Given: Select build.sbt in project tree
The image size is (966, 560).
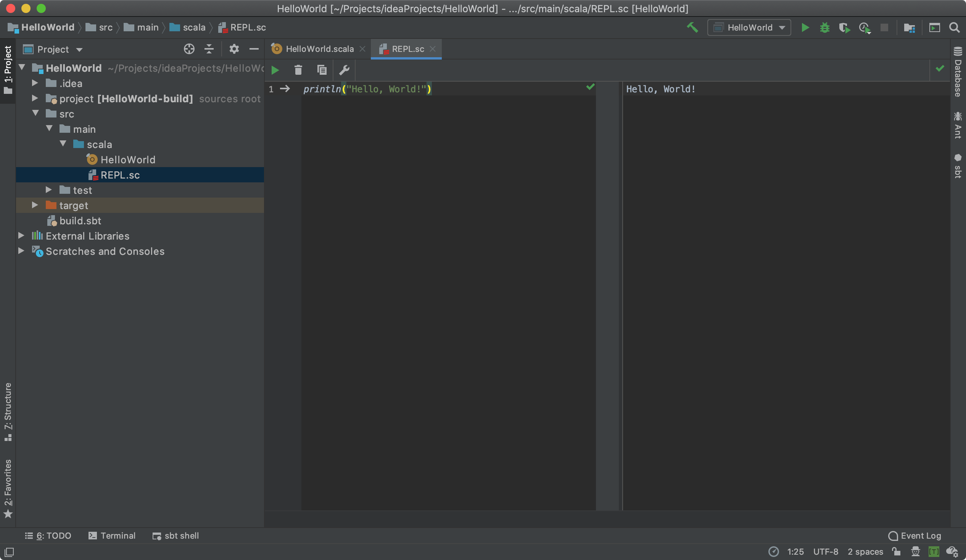Looking at the screenshot, I should pos(80,221).
